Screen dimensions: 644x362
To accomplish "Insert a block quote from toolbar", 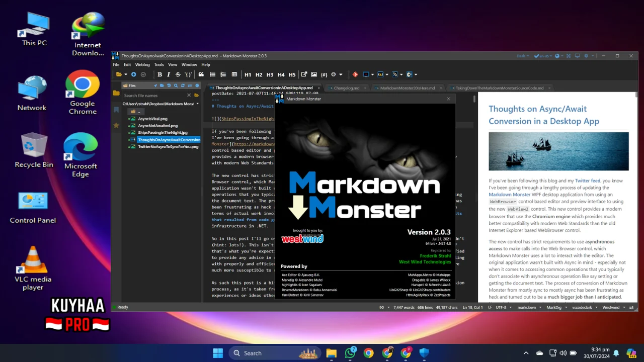I will pyautogui.click(x=201, y=74).
